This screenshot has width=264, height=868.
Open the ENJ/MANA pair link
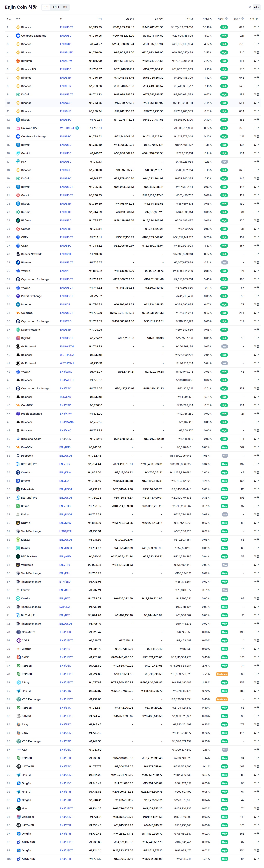67,422
